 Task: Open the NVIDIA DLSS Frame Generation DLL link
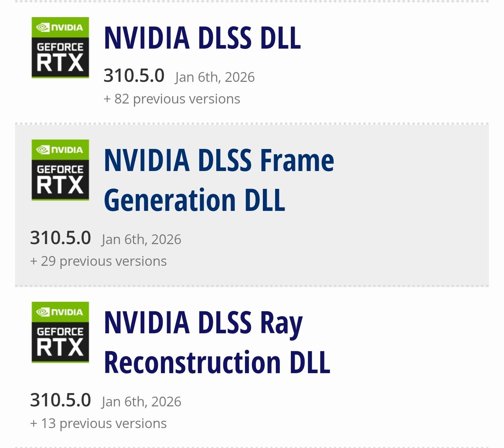point(219,180)
